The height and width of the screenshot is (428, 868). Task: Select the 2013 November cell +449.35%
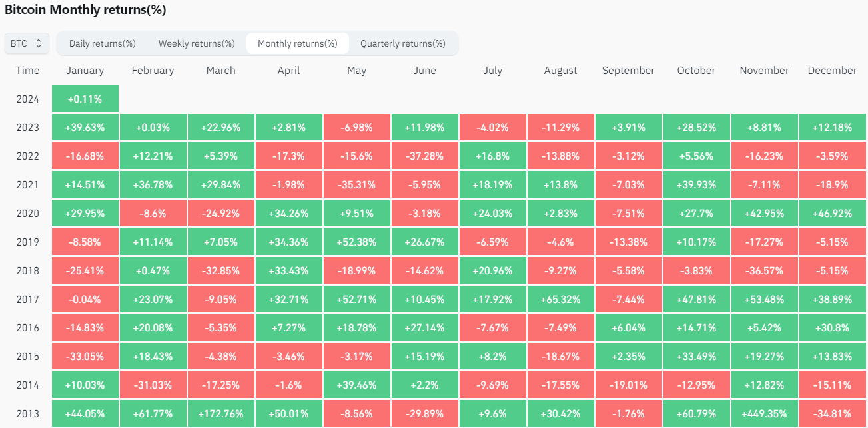764,413
